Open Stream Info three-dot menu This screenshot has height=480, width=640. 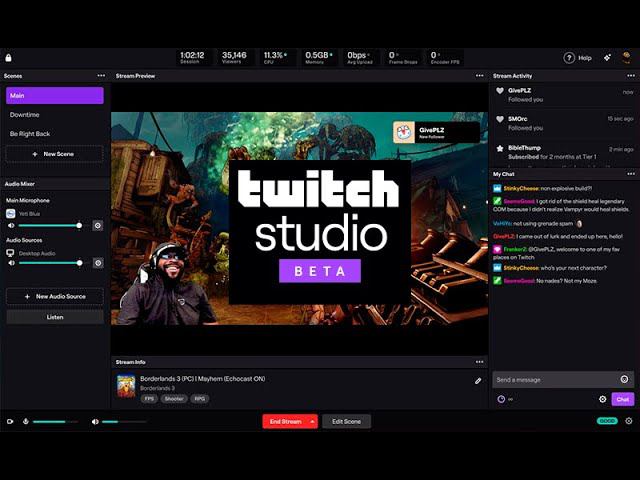click(480, 362)
